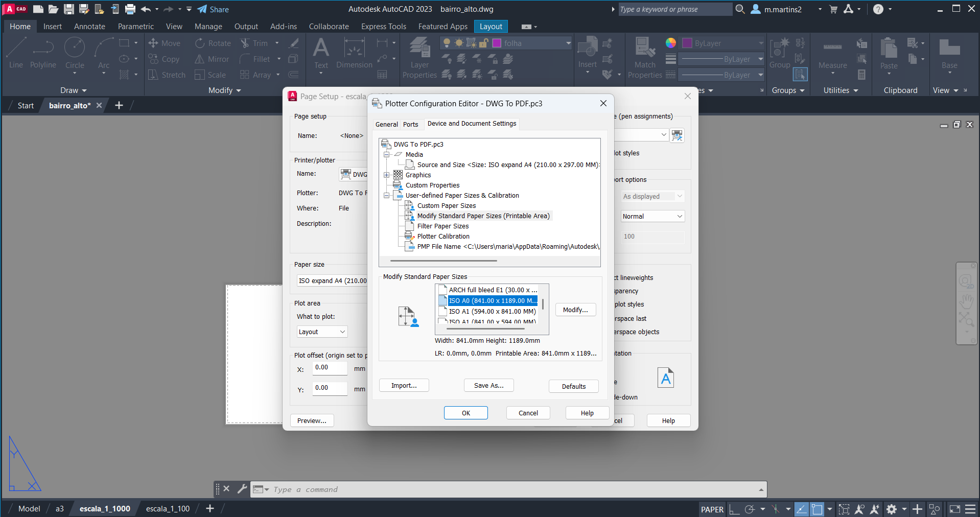
Task: Toggle Object Snap in status bar
Action: tap(817, 509)
